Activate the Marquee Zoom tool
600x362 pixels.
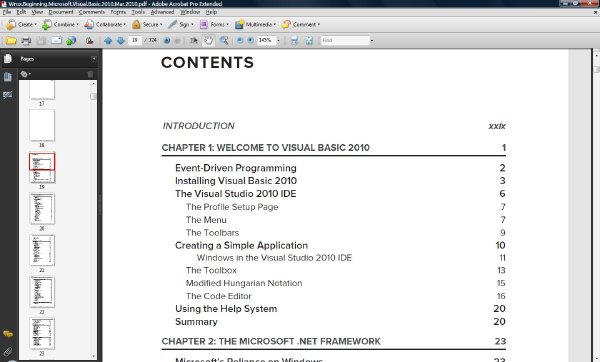[x=224, y=41]
